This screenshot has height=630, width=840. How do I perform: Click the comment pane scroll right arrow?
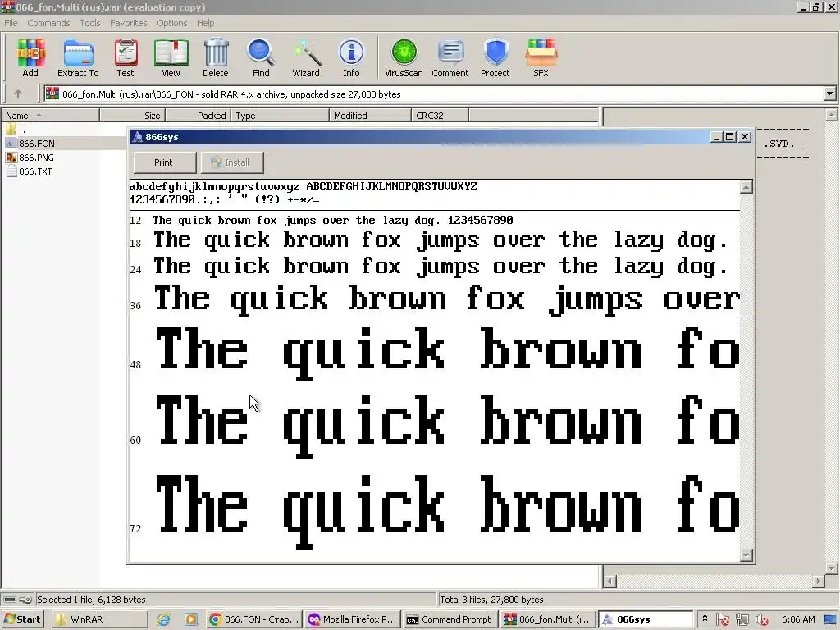coord(819,582)
